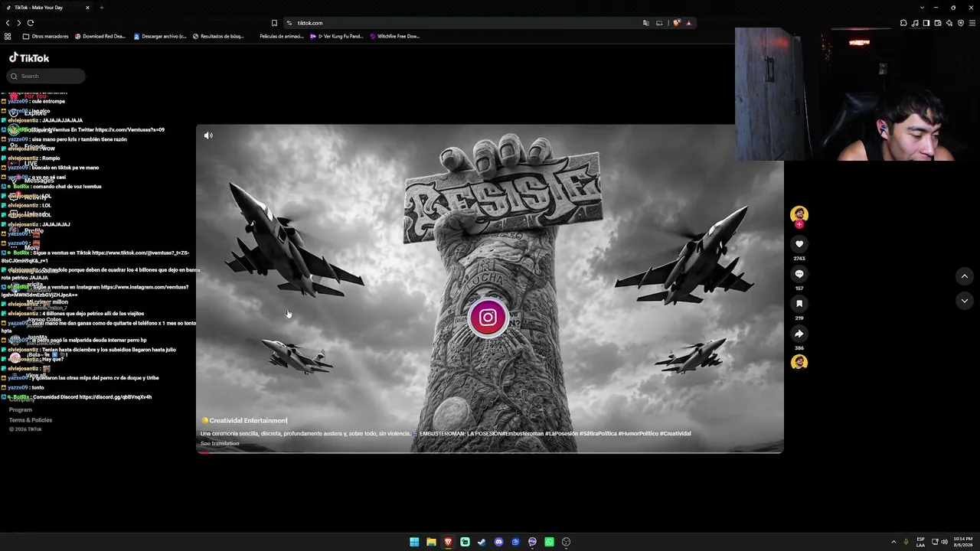Follow the creator via red plus badge
The height and width of the screenshot is (551, 980).
(799, 224)
